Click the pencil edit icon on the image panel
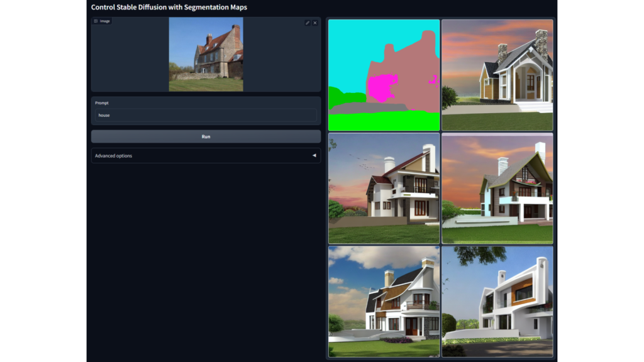This screenshot has height=362, width=644. tap(308, 23)
